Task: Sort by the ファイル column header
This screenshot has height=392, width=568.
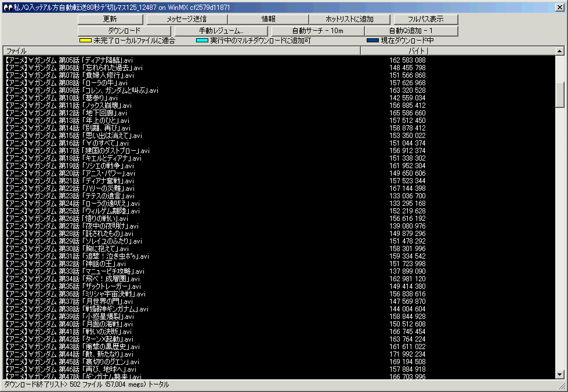Action: (181, 51)
